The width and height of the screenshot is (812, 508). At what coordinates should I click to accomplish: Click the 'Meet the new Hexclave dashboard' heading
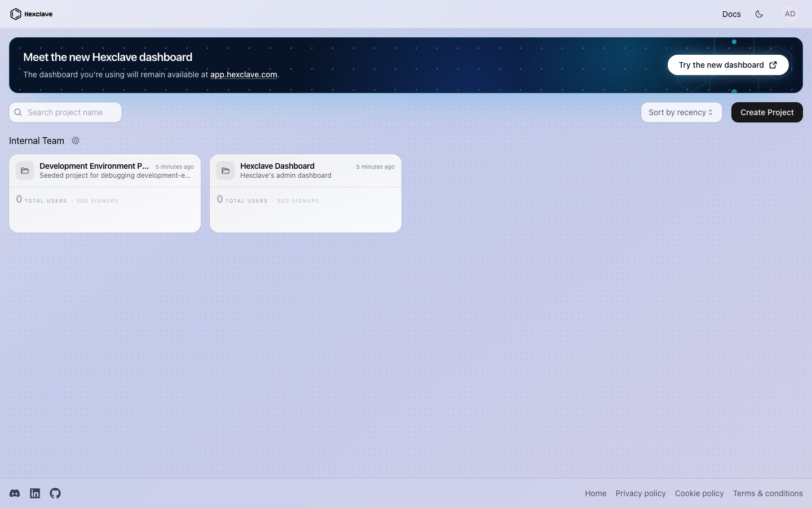[x=108, y=57]
